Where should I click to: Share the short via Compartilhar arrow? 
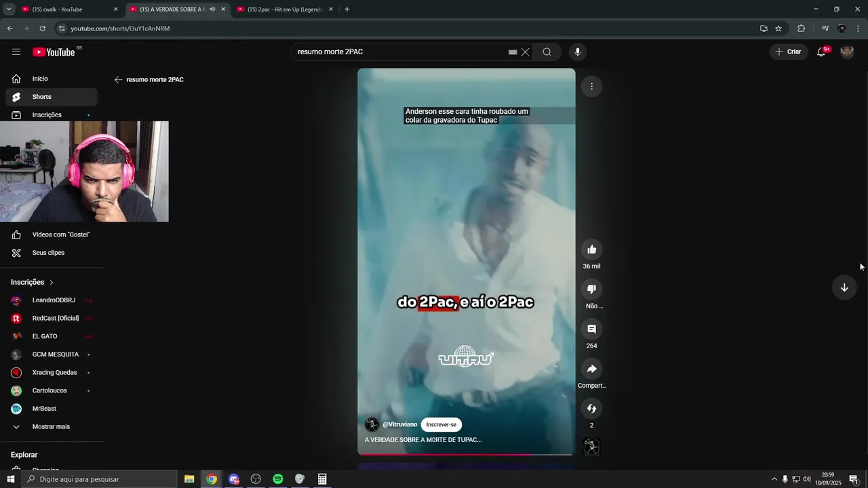coord(591,369)
